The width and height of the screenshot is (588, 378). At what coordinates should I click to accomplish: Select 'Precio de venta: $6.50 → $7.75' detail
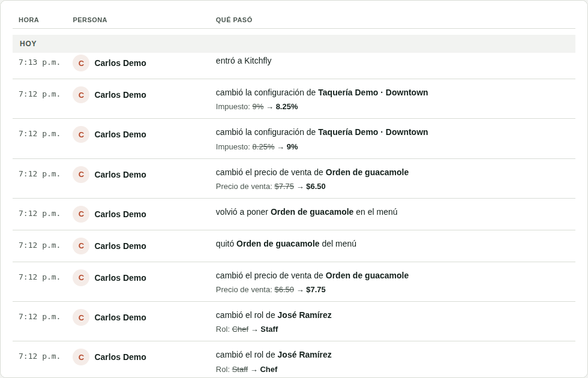coord(271,289)
